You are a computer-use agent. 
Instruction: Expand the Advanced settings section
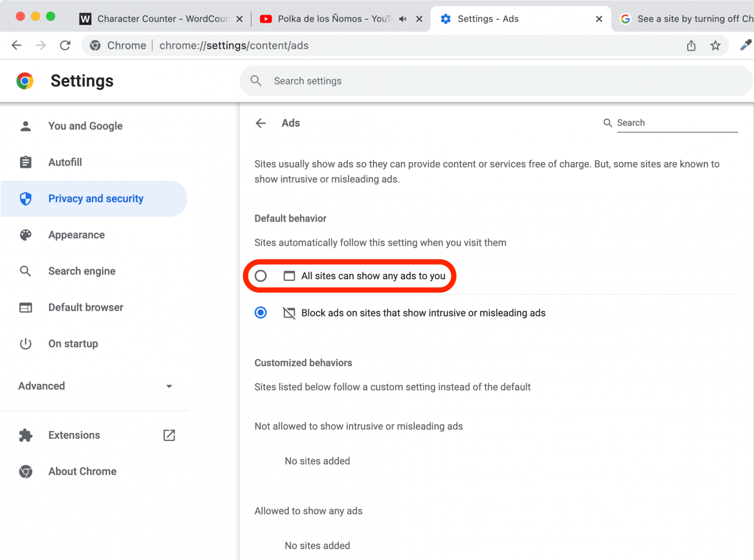pos(169,386)
